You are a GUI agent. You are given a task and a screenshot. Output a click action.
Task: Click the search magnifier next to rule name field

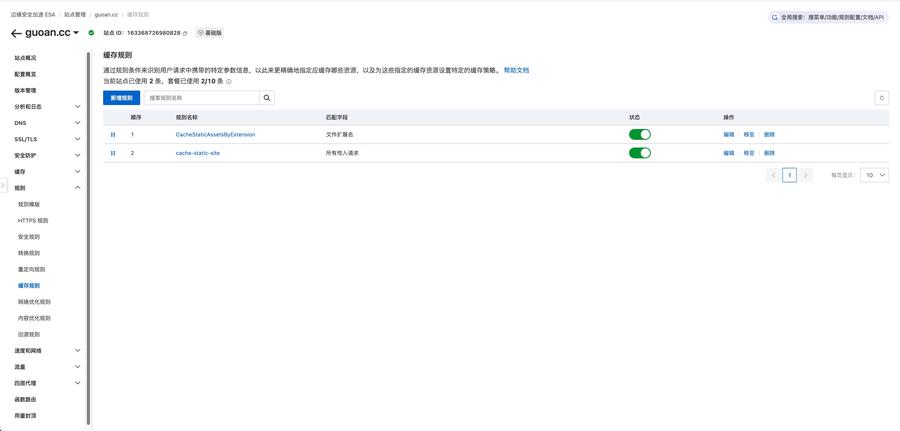coord(267,98)
